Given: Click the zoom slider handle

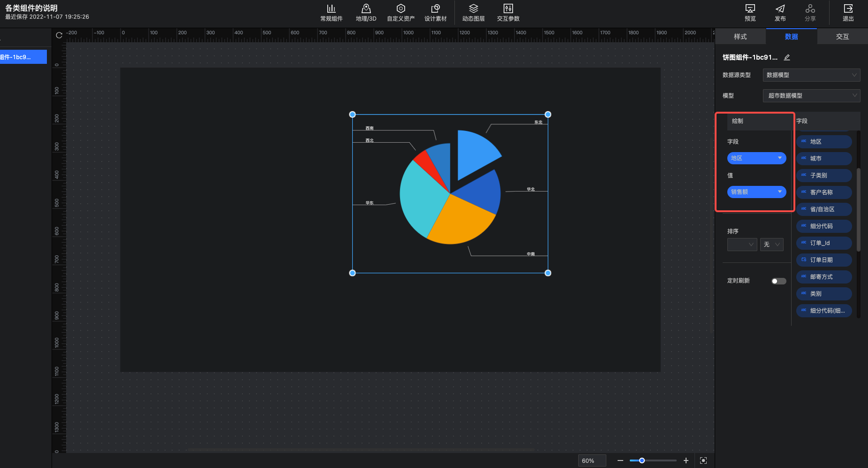Looking at the screenshot, I should pyautogui.click(x=642, y=460).
